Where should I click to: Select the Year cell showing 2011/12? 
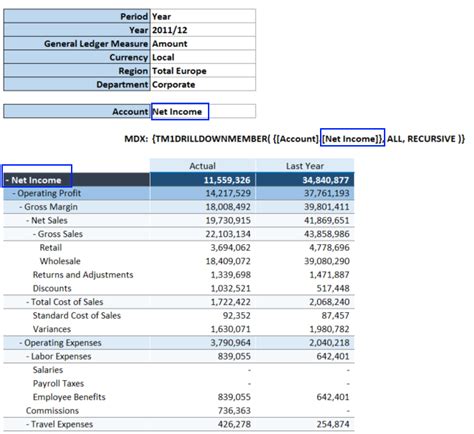pos(203,30)
